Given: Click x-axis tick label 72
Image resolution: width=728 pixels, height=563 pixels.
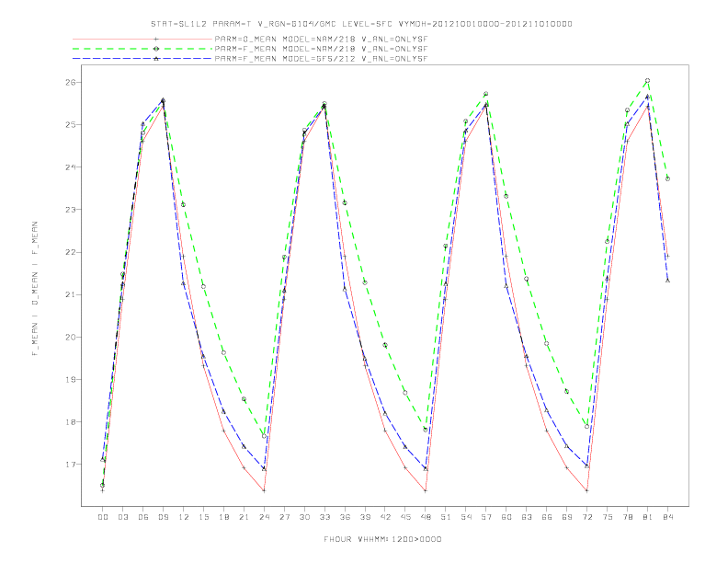Looking at the screenshot, I should [587, 517].
